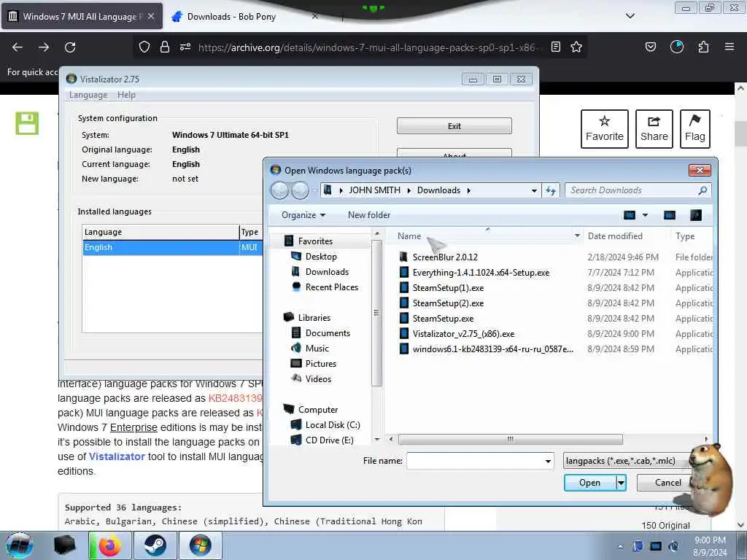Refresh the Downloads folder view
This screenshot has height=560, width=747.
[x=551, y=190]
